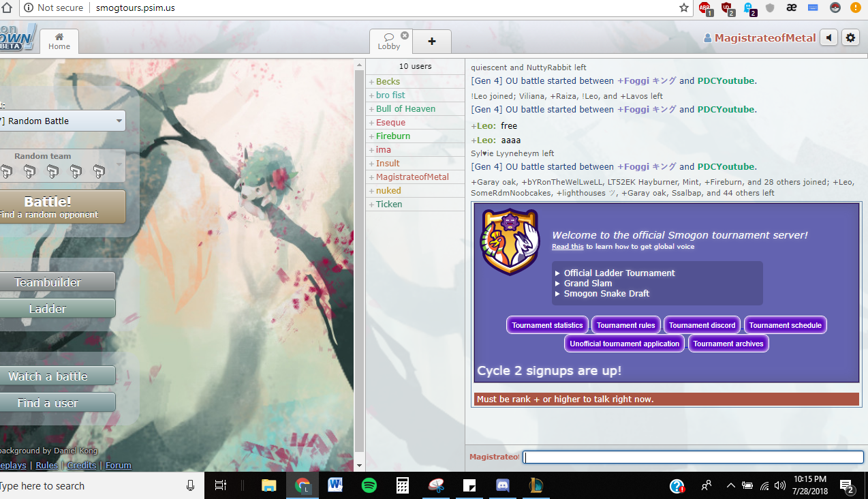
Task: Open Tournament rules
Action: click(626, 325)
